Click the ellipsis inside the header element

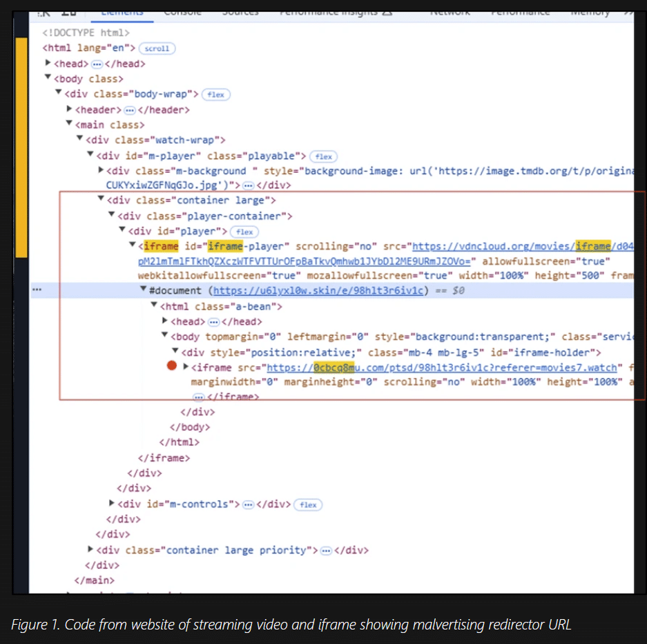point(130,111)
